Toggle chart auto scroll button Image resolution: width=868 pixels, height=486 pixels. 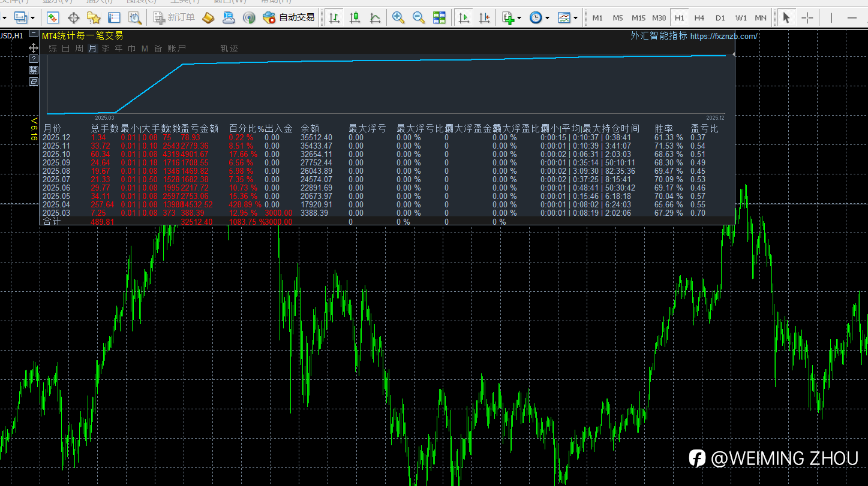[x=464, y=18]
